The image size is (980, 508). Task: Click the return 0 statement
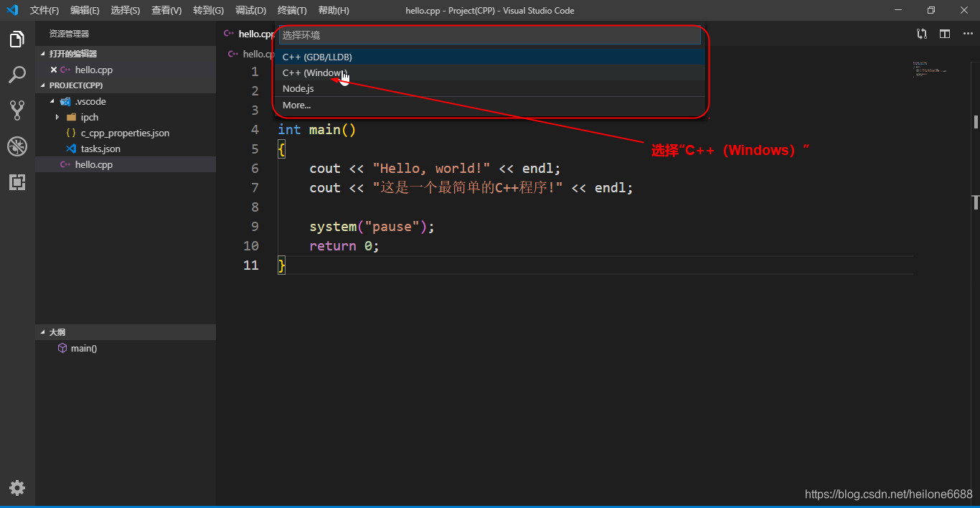click(344, 246)
